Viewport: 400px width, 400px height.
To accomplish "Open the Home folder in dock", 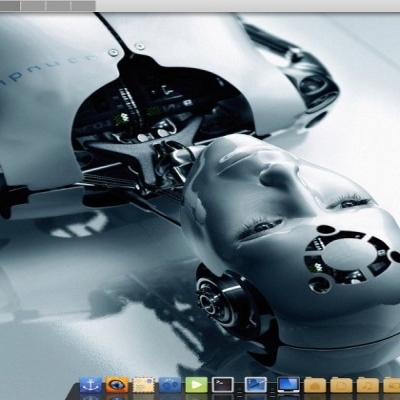I will pyautogui.click(x=315, y=385).
